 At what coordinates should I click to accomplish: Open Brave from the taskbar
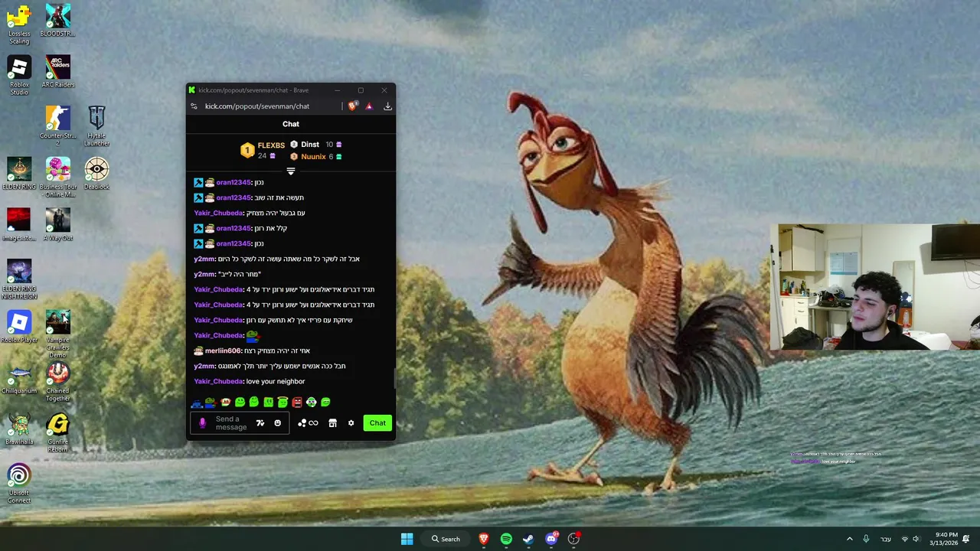(484, 539)
